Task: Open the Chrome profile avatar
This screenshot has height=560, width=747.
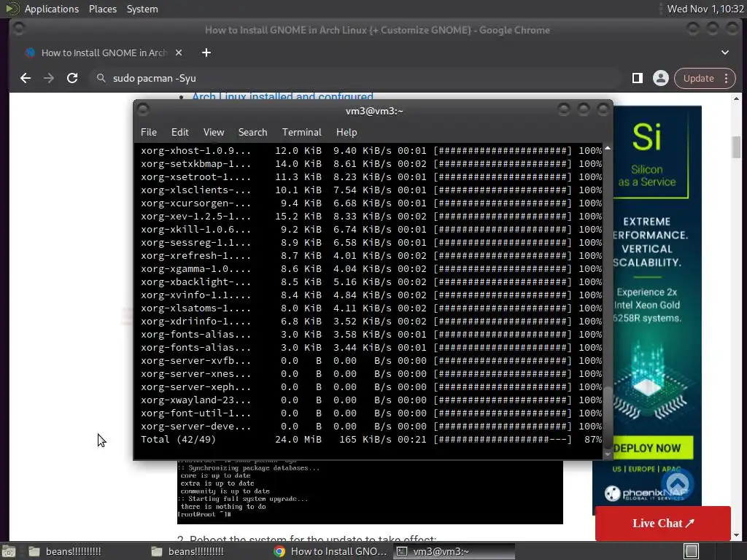Action: point(661,78)
